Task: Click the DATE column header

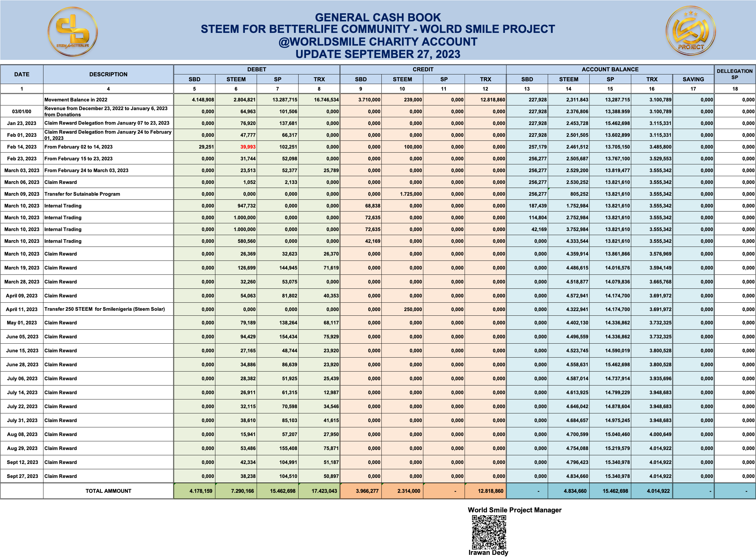Action: pyautogui.click(x=22, y=74)
